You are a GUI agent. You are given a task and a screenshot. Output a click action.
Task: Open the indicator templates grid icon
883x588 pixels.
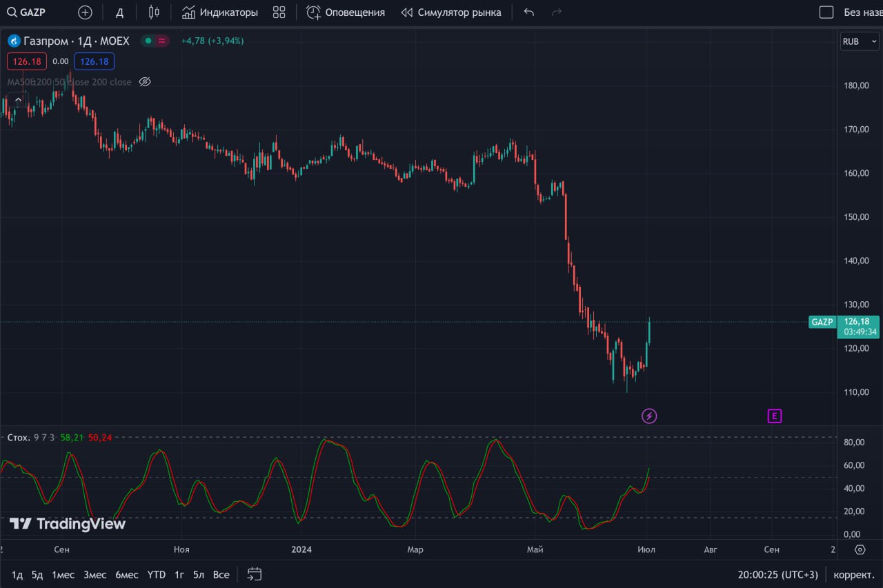[x=279, y=12]
